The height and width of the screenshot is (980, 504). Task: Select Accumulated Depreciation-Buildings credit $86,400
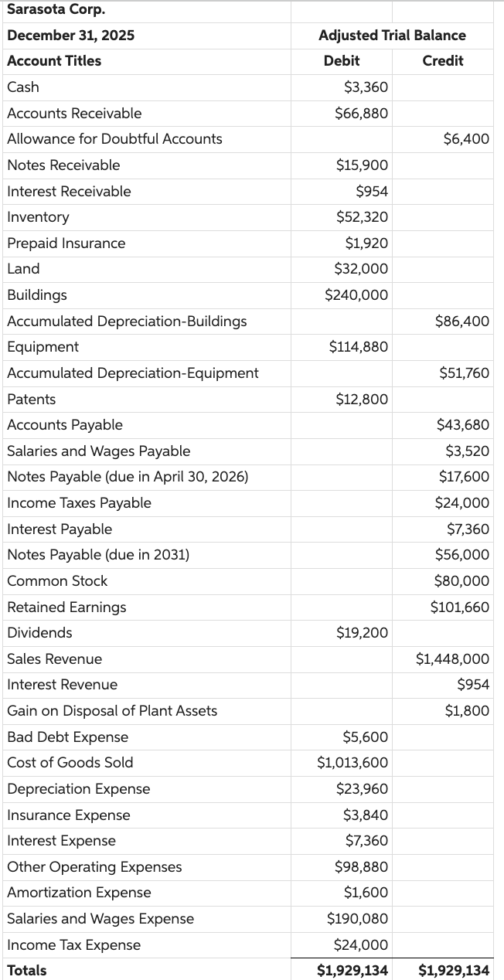(462, 321)
